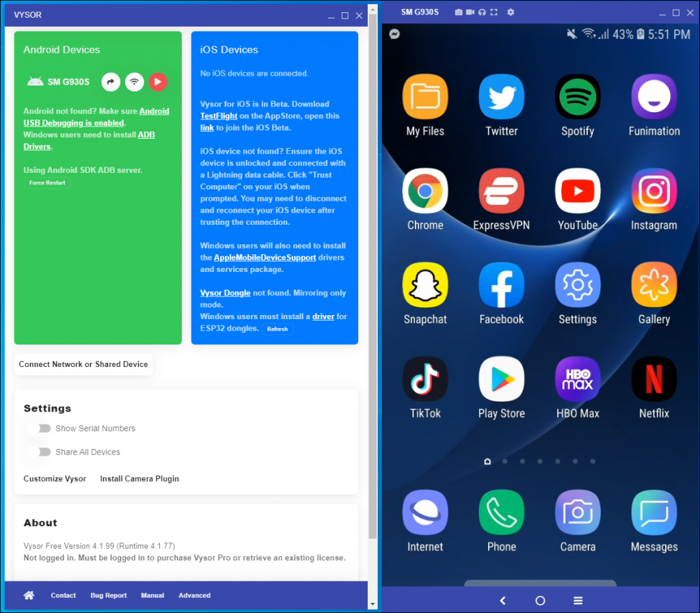Toggle device audio via the headphones icon
This screenshot has width=700, height=613.
tap(482, 12)
